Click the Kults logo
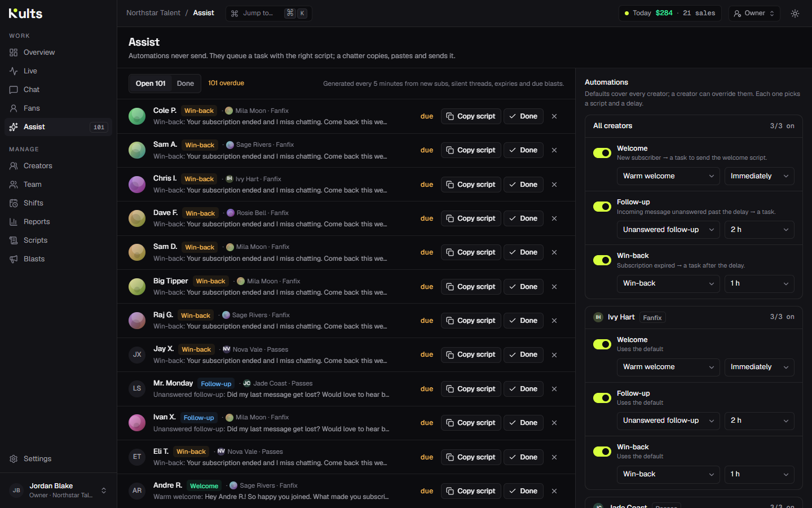The height and width of the screenshot is (508, 812). (x=25, y=13)
